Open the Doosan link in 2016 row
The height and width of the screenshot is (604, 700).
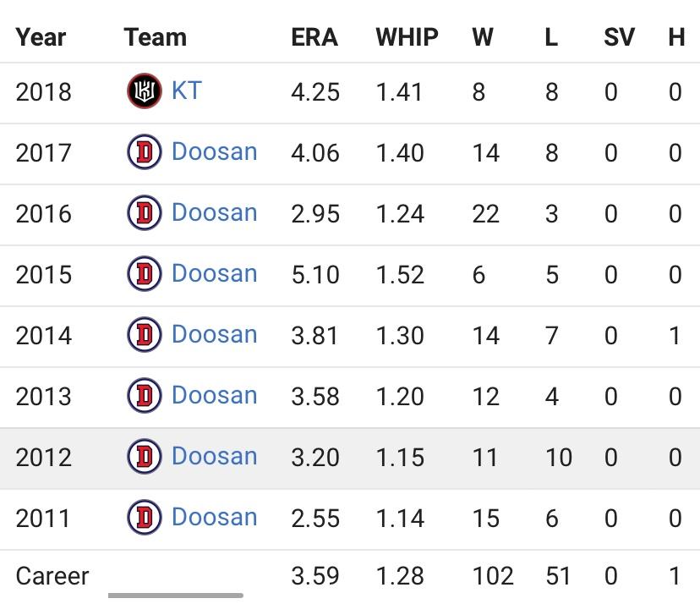(x=214, y=213)
